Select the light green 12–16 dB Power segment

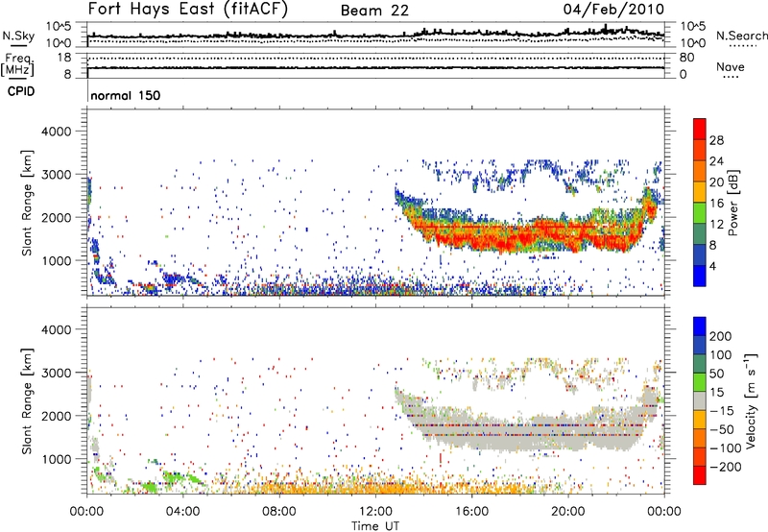(x=700, y=212)
